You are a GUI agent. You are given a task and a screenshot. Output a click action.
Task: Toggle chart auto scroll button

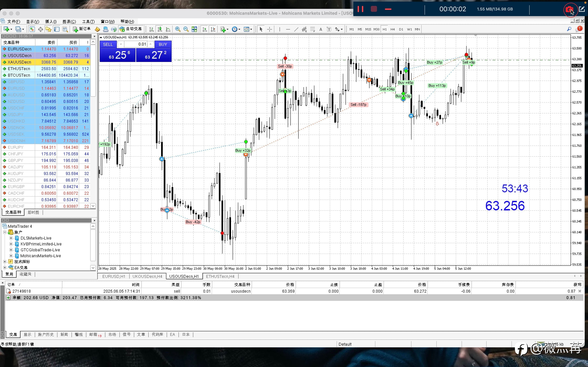pos(205,29)
